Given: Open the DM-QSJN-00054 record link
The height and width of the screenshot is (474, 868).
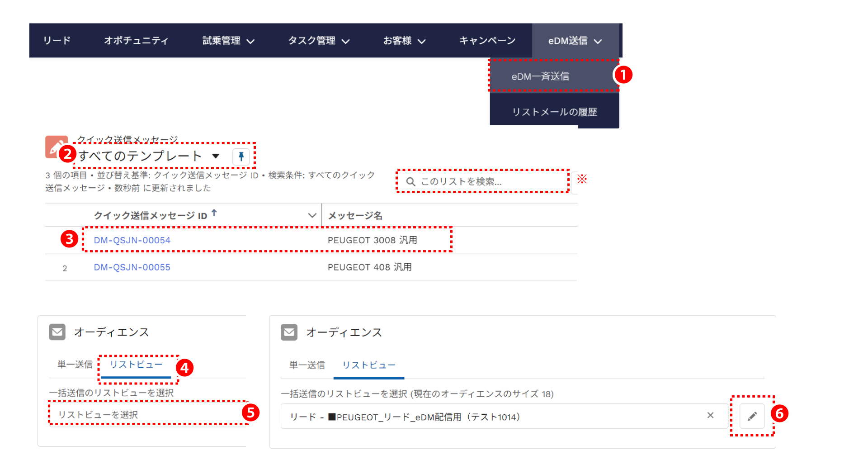Looking at the screenshot, I should coord(132,240).
